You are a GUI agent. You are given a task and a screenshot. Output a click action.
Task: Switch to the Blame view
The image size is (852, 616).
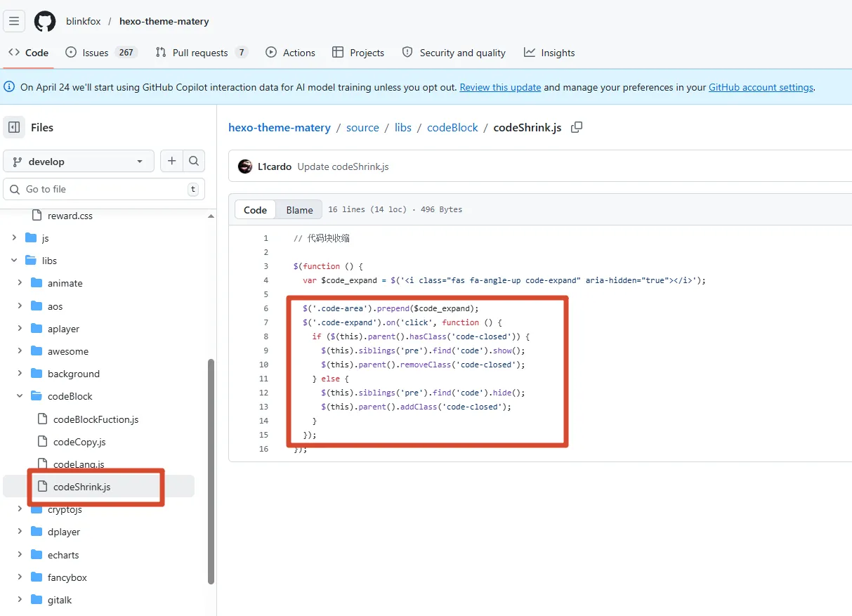click(x=299, y=209)
